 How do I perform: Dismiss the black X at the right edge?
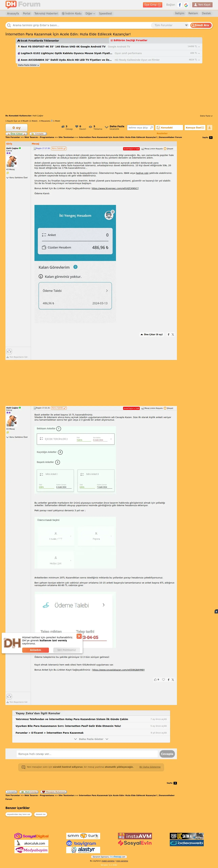(216, 612)
